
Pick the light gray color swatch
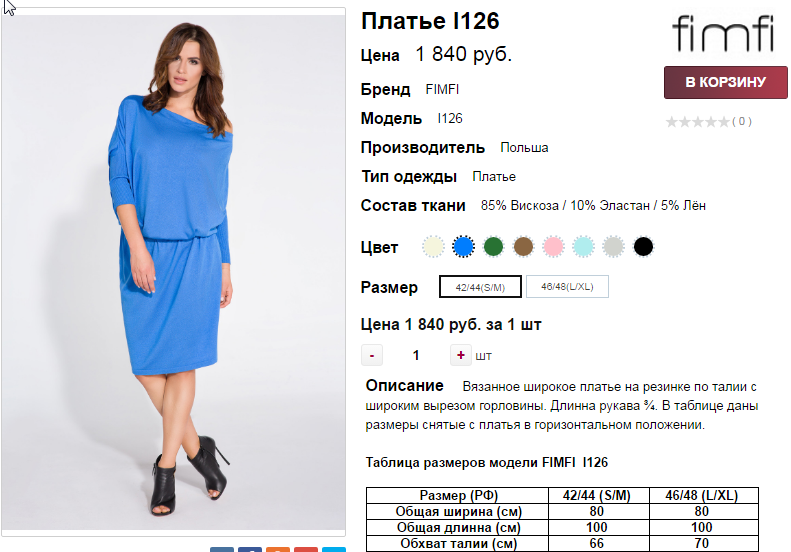click(x=613, y=247)
